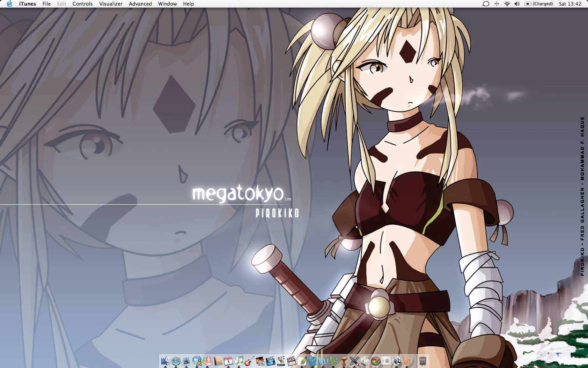Open the brown Address Book icon
The height and width of the screenshot is (368, 588).
click(x=218, y=361)
